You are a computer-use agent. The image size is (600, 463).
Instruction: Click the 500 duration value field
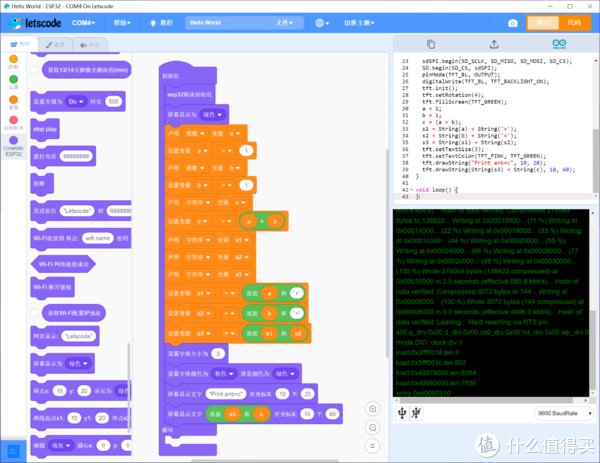click(113, 101)
